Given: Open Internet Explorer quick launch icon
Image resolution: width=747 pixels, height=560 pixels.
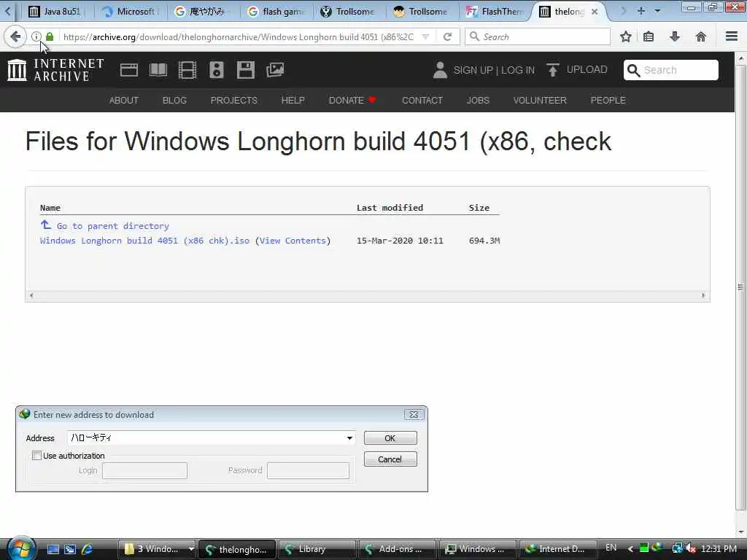Looking at the screenshot, I should point(88,549).
